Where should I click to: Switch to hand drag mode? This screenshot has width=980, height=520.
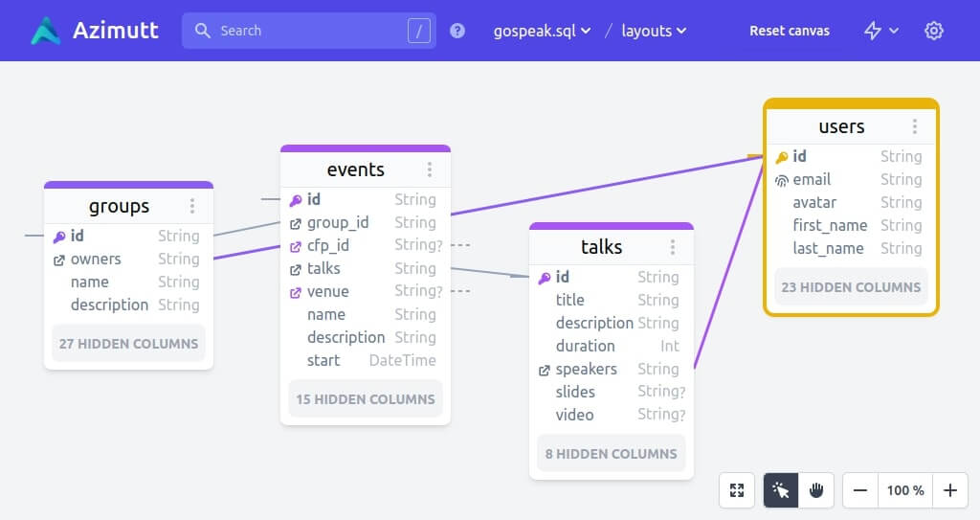(816, 490)
